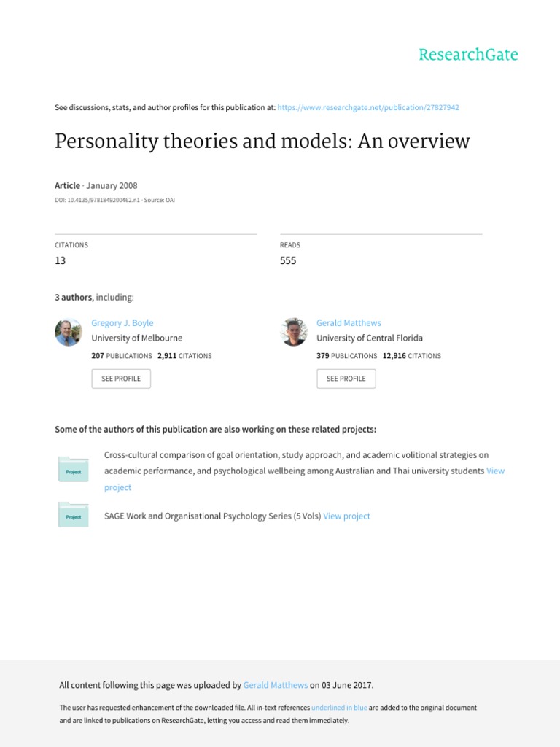Click the 13 citations count
Viewport: 560px width, 747px height.
coord(61,260)
